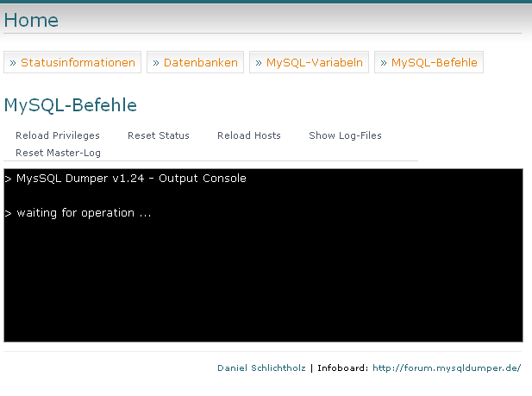Open the Statusinformationen tab
Screen dimensions: 532x396
tap(72, 62)
